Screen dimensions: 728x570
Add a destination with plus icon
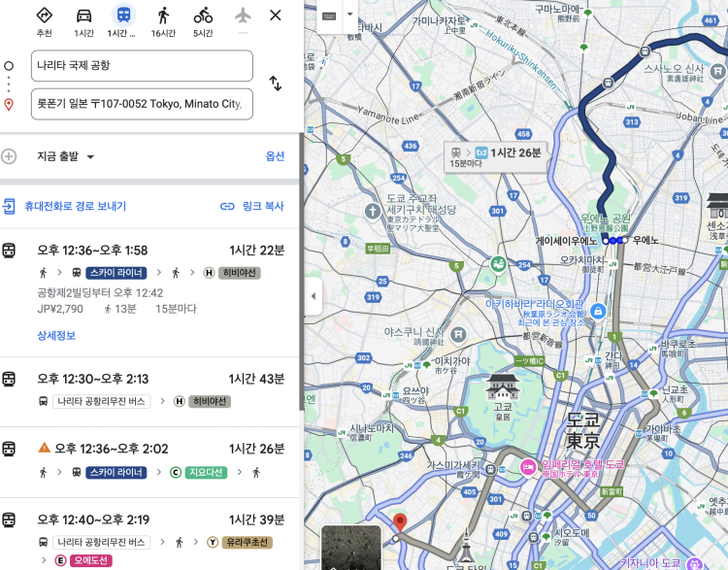[9, 156]
